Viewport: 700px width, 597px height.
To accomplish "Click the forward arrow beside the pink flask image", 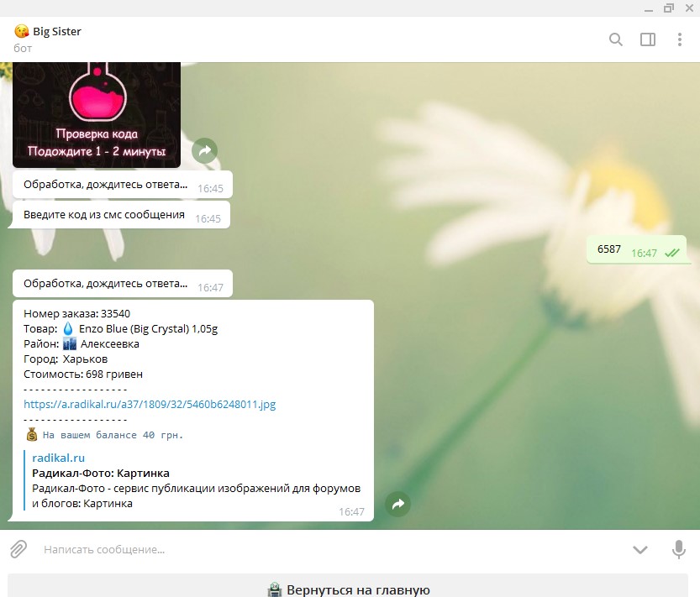I will (204, 151).
